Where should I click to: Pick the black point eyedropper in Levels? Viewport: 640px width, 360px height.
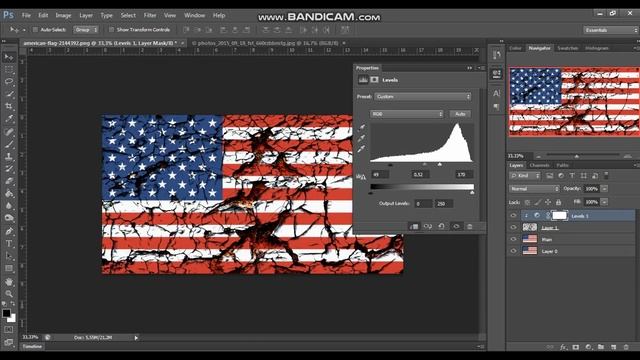click(x=361, y=128)
